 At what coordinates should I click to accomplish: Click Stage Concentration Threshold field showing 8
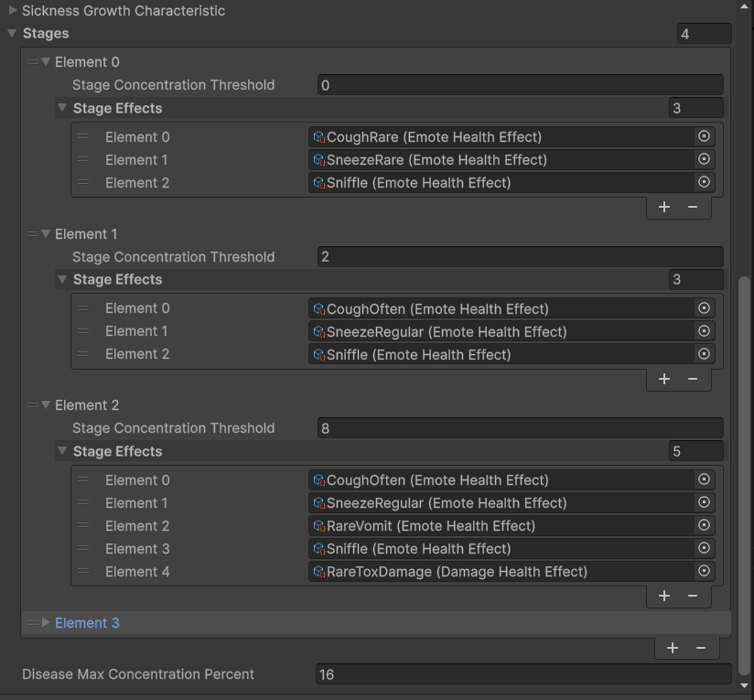pos(521,428)
